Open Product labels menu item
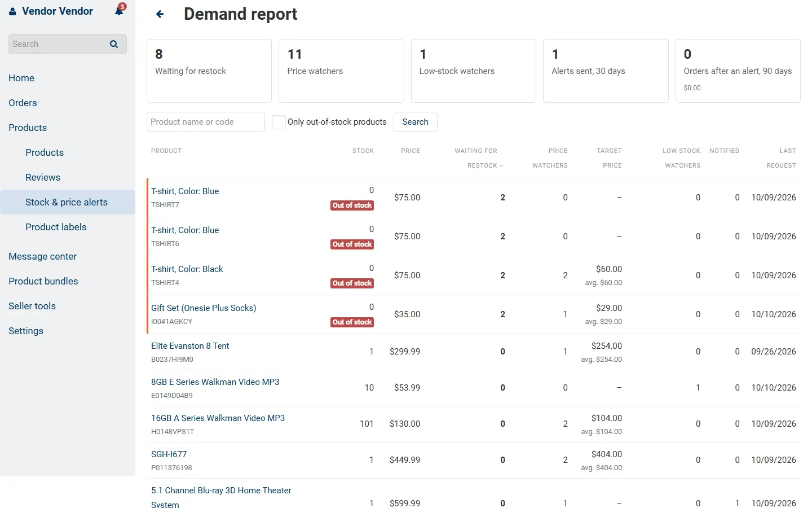Screen dimensions: 812x508 (56, 227)
